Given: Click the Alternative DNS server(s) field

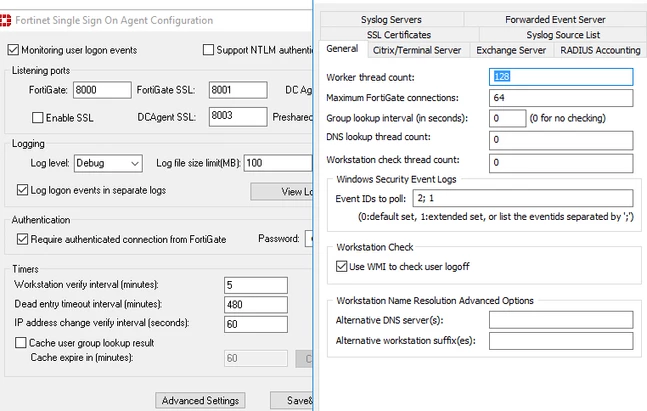Looking at the screenshot, I should (561, 320).
